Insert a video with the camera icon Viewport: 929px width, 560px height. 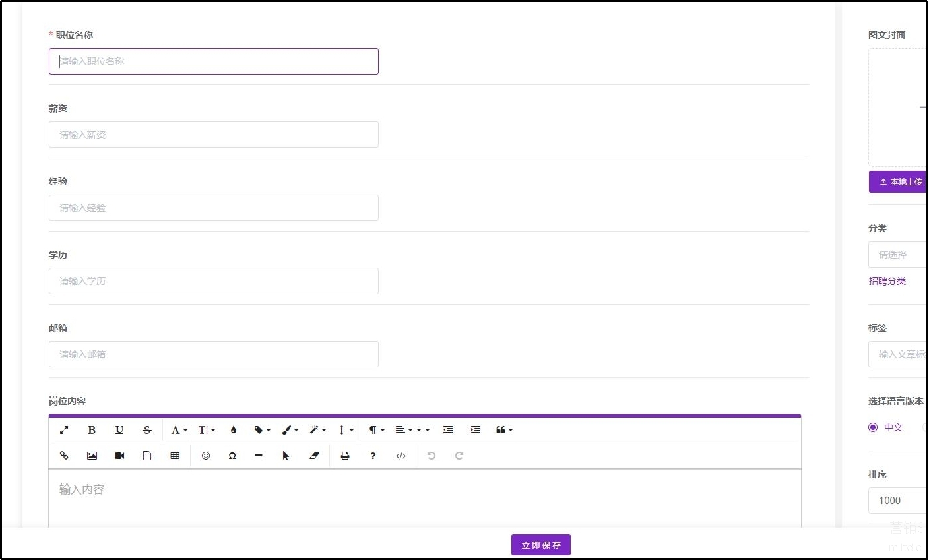(x=119, y=456)
